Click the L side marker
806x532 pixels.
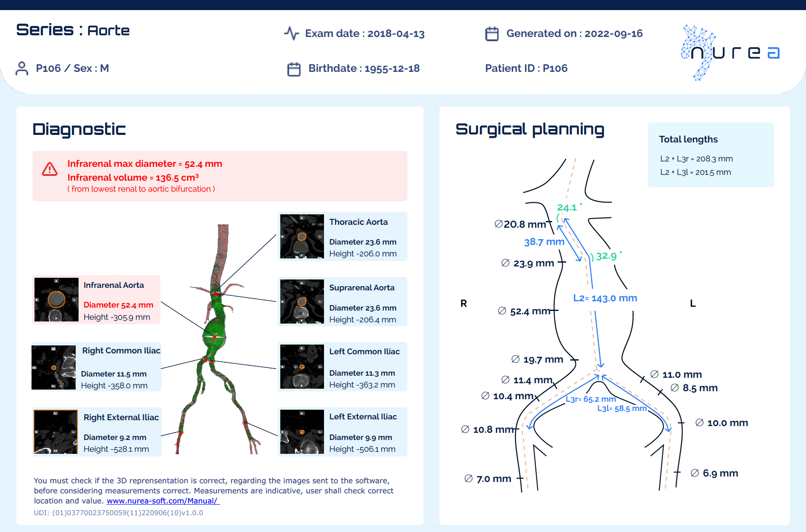click(x=693, y=303)
